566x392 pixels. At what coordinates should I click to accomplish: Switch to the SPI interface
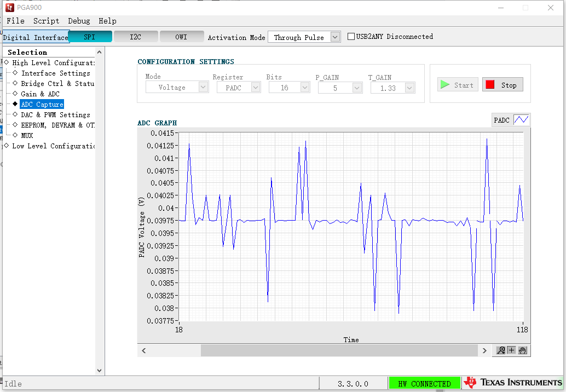[x=90, y=37]
